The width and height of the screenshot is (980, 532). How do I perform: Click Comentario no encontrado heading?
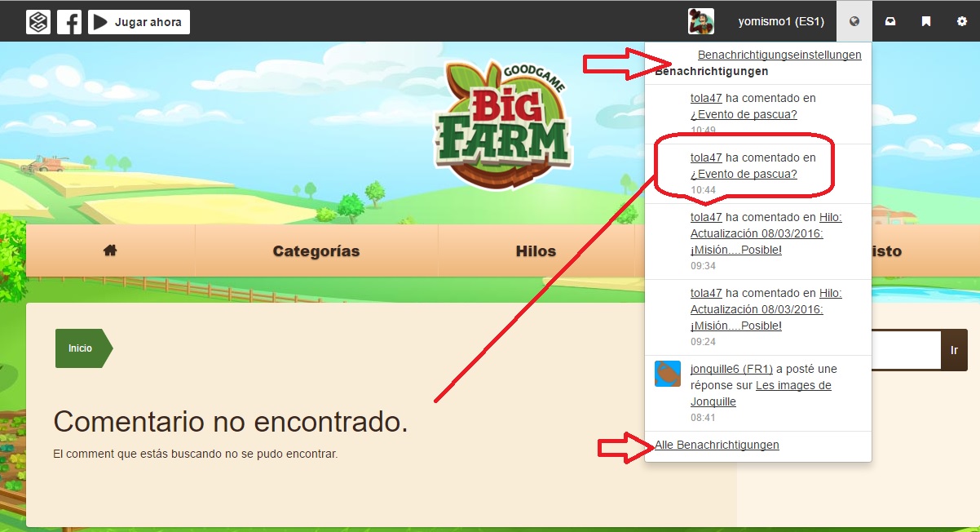pos(230,421)
